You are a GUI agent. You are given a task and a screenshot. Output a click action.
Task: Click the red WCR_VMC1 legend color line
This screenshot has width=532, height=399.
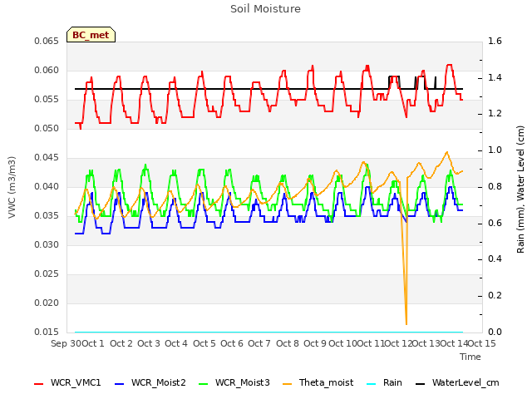[39, 384]
